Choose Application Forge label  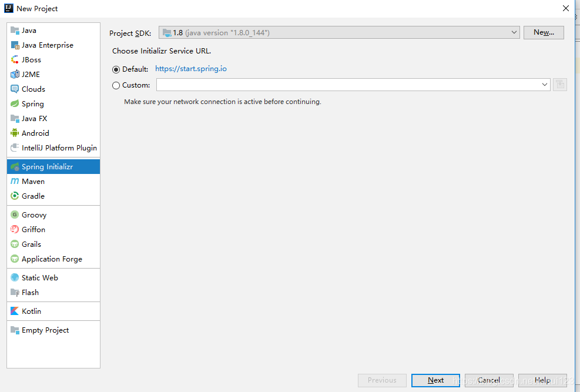(x=52, y=259)
